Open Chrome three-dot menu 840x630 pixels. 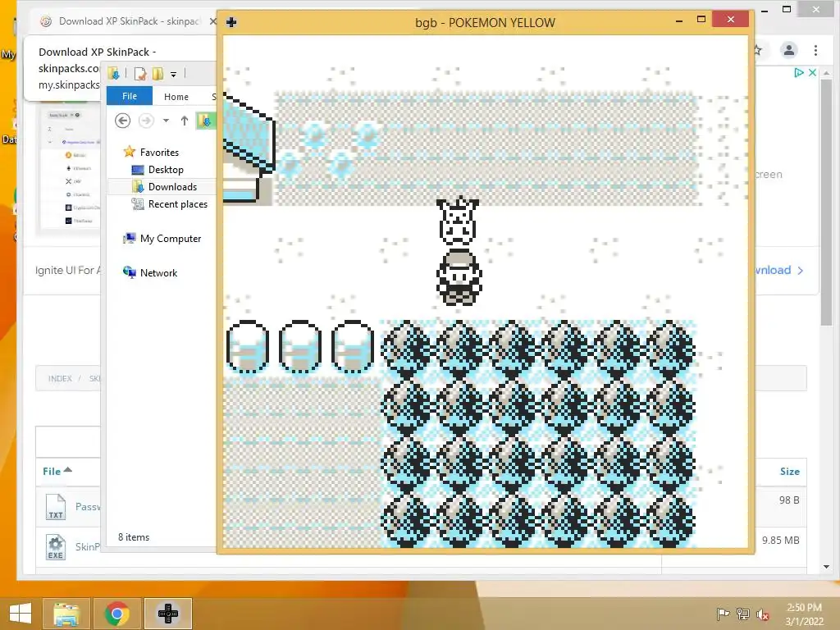point(815,50)
